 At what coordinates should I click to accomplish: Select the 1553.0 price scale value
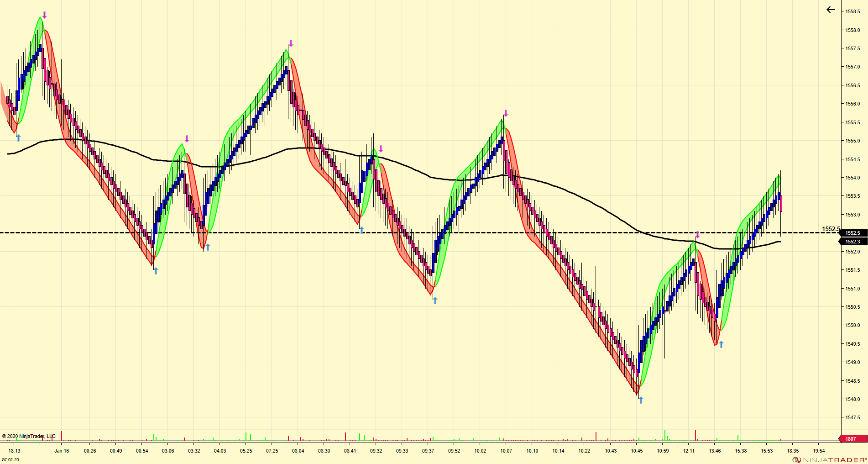pos(852,215)
